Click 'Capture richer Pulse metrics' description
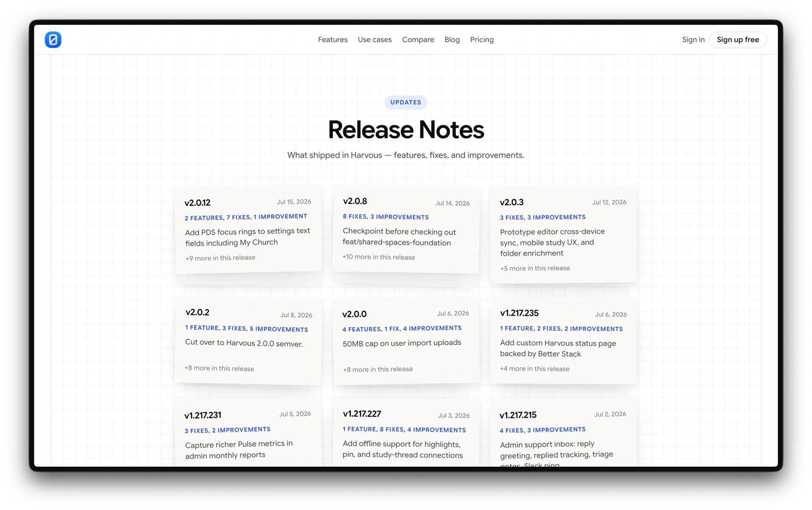 [239, 449]
